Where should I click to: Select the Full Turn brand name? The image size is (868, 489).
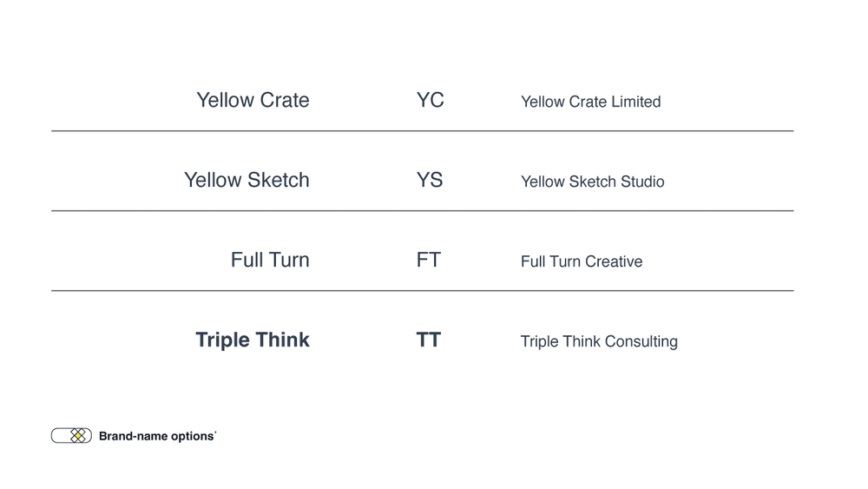click(270, 260)
